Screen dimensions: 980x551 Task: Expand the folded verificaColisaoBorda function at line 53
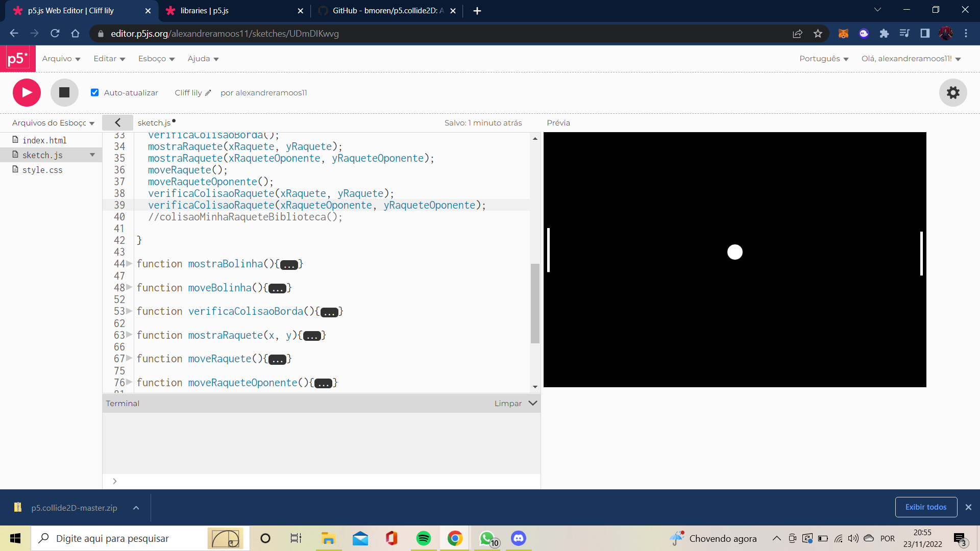click(x=129, y=311)
